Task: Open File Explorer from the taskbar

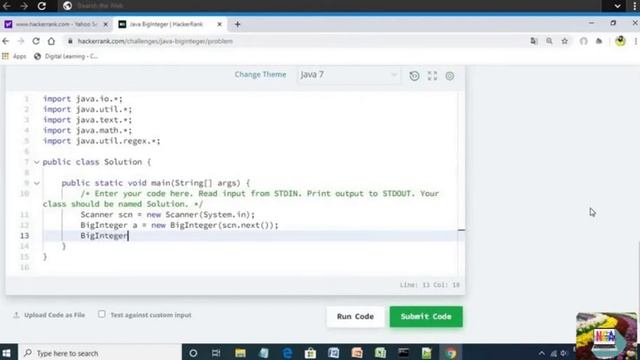Action: coord(240,353)
